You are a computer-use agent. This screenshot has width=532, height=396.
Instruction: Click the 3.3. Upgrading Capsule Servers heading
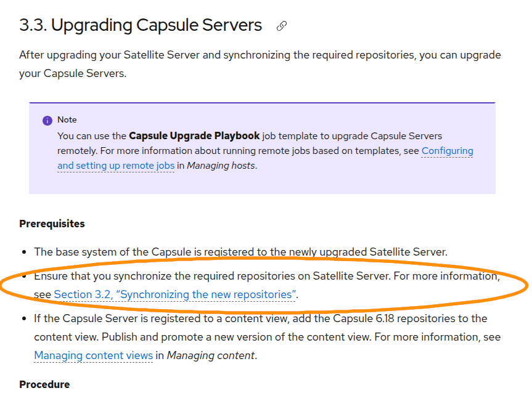tap(141, 25)
